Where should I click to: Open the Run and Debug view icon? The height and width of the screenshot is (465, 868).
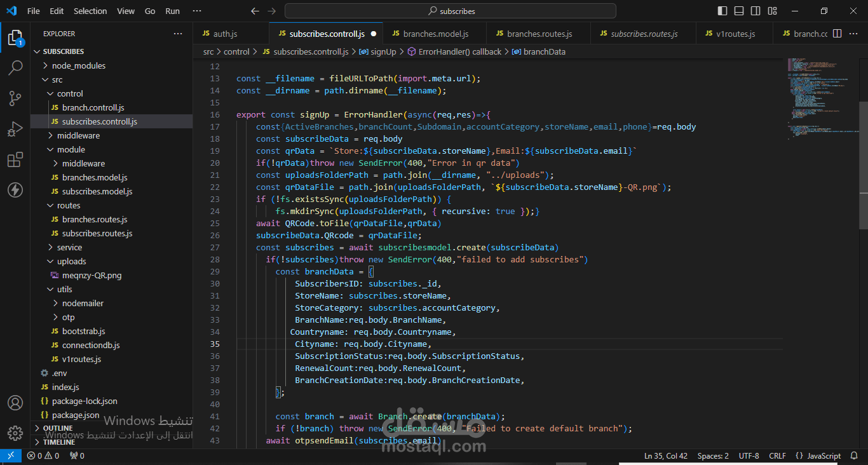pyautogui.click(x=15, y=129)
